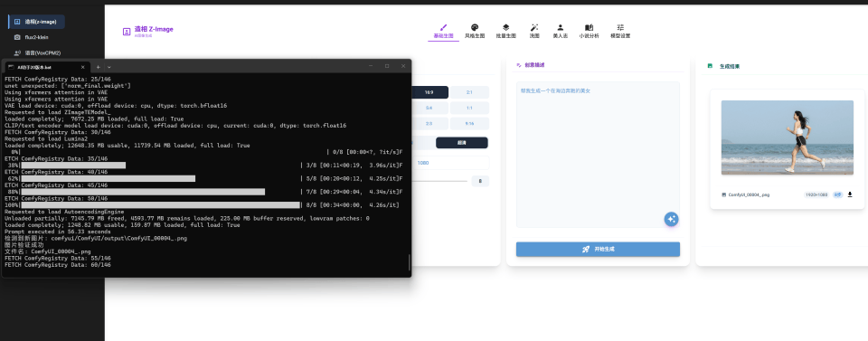Click 'Requested to load AutoencodingEngine' line

(64, 212)
